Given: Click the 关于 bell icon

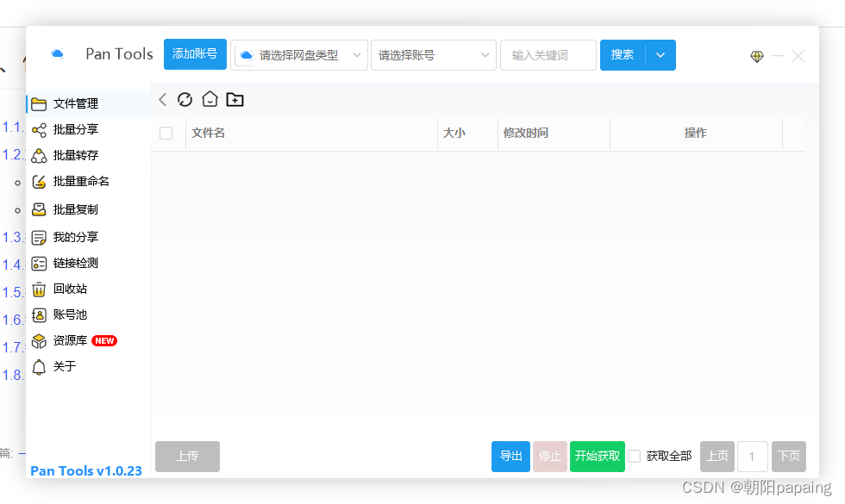Looking at the screenshot, I should (39, 367).
